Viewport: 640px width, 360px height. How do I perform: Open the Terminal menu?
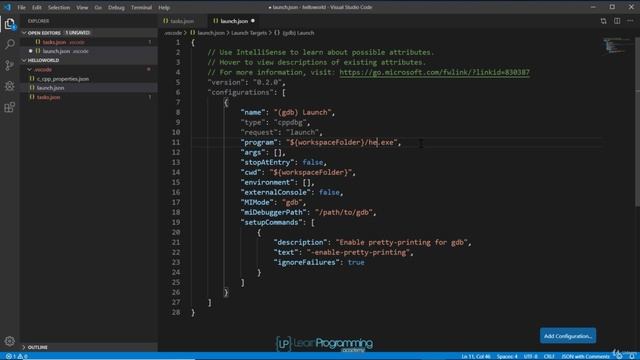click(x=141, y=7)
